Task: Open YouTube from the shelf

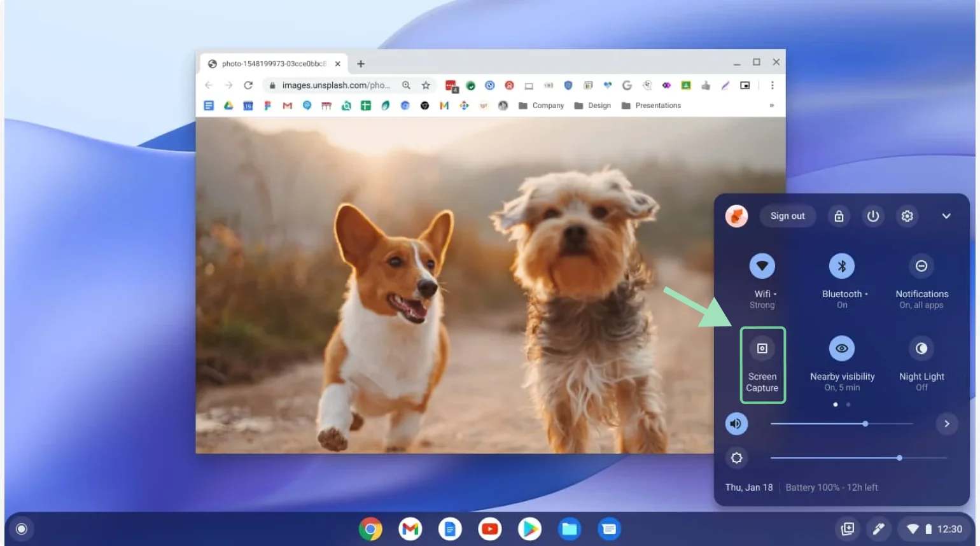Action: pyautogui.click(x=490, y=529)
